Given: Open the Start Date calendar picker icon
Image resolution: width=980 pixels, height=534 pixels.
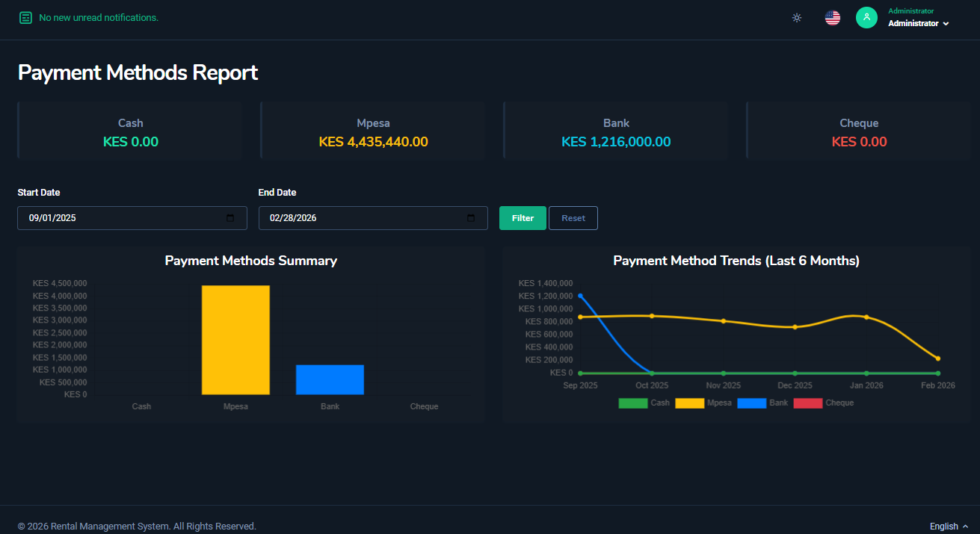Looking at the screenshot, I should [230, 218].
